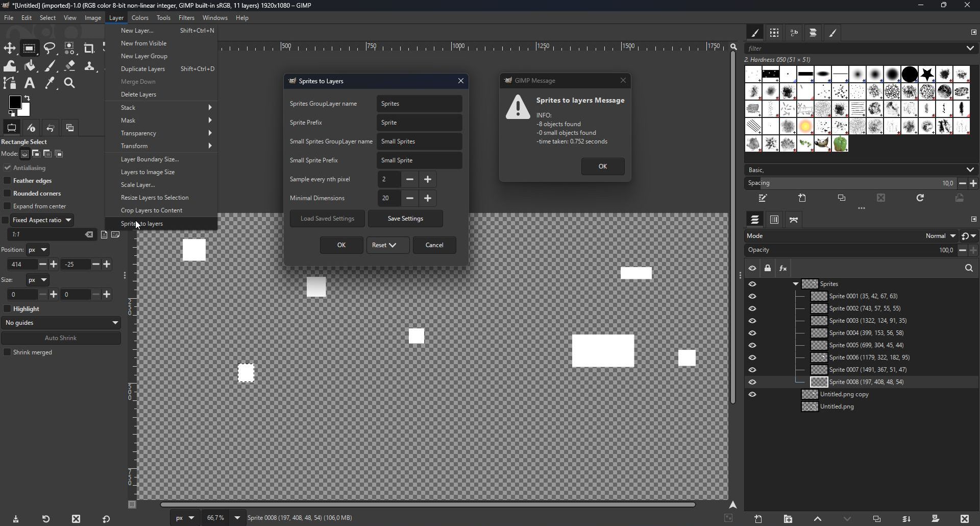Open the Transparency submenu
The height and width of the screenshot is (526, 980).
pos(161,133)
